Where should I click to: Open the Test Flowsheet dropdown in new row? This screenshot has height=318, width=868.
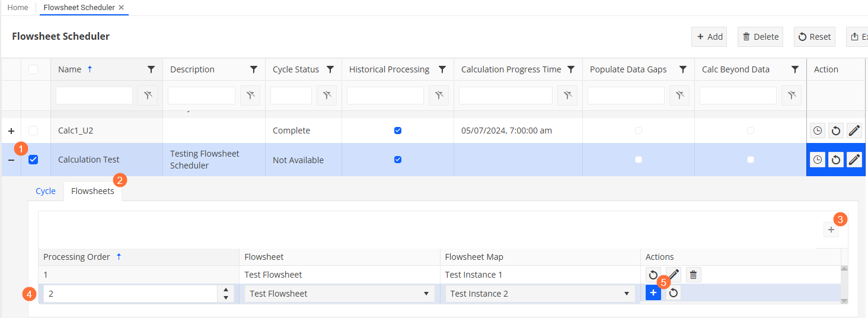coord(339,294)
